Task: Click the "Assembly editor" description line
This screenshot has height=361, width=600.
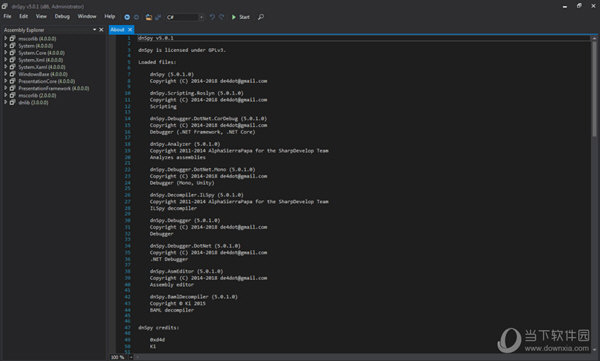Action: (x=172, y=285)
